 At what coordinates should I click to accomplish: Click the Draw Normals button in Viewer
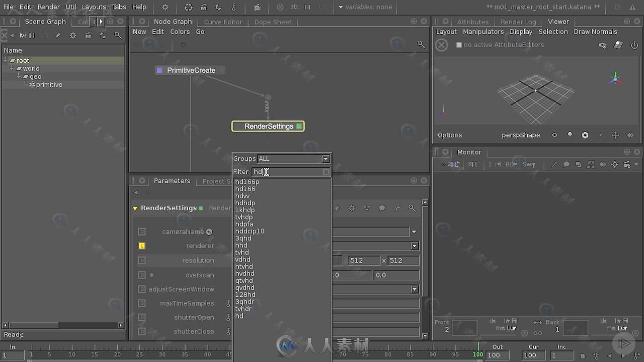point(595,31)
